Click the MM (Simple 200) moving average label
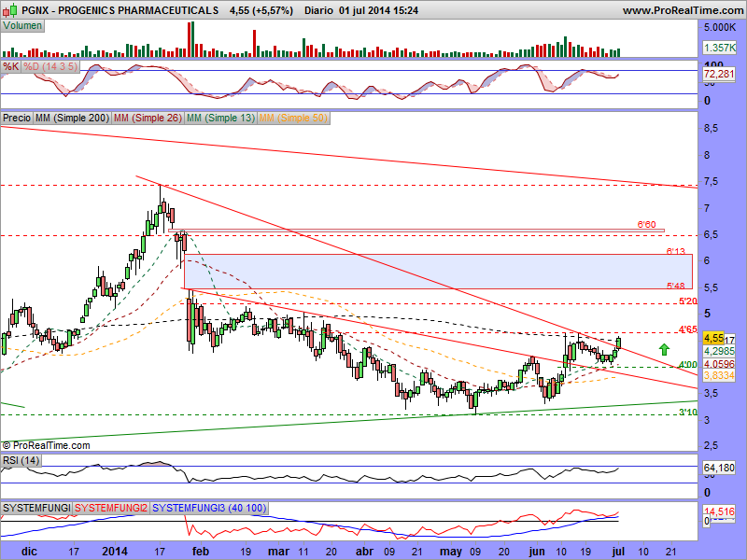 pos(72,118)
